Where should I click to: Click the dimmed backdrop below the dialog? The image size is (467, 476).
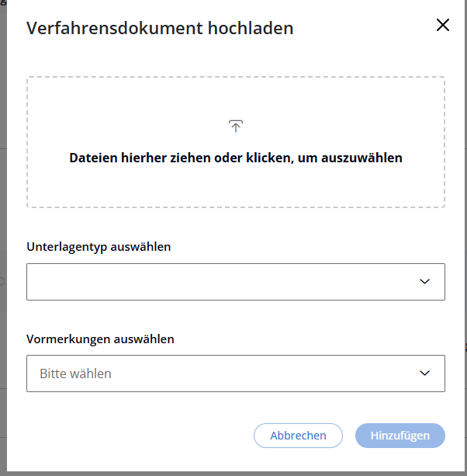[233, 472]
